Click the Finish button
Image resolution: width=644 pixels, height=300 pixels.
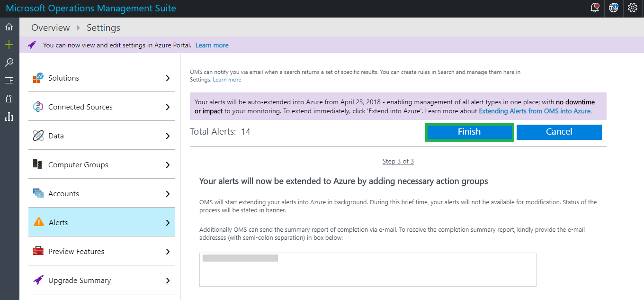pyautogui.click(x=469, y=132)
